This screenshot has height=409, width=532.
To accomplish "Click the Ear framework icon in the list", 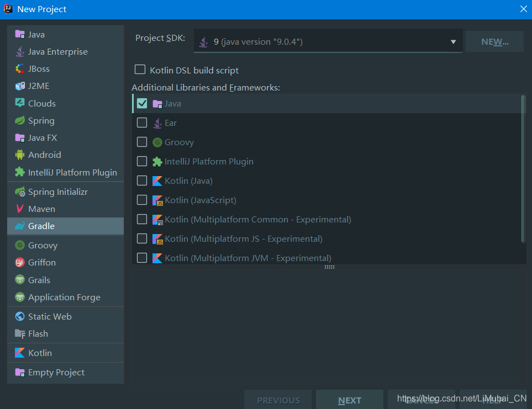I will tap(157, 123).
